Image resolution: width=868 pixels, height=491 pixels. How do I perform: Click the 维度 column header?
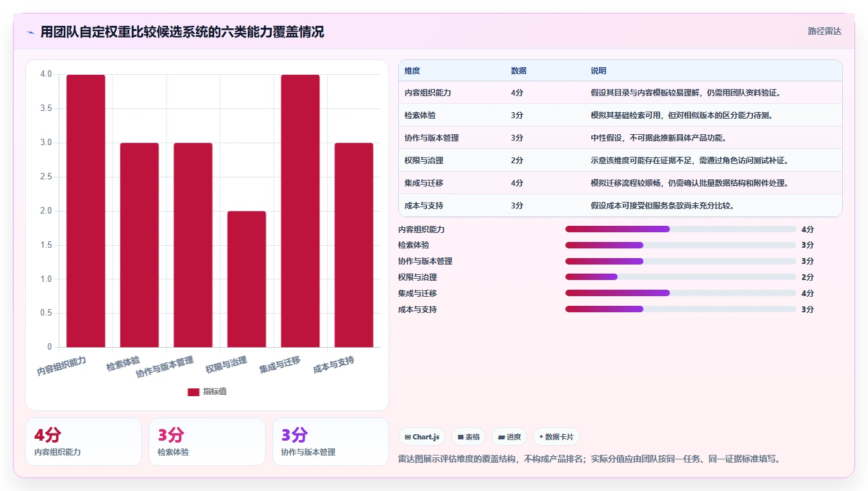click(412, 71)
